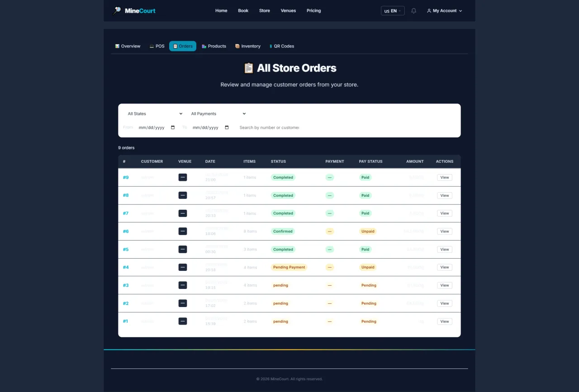Click the Amount column header

(415, 161)
